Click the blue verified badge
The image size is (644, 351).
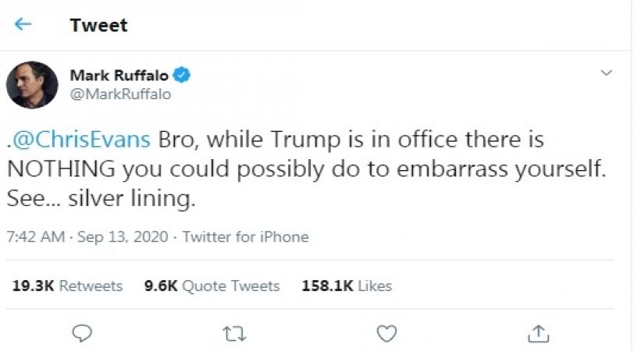pyautogui.click(x=182, y=76)
